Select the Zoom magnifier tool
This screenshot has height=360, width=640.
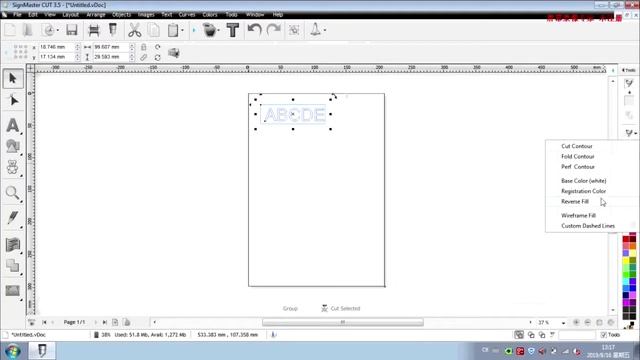(x=13, y=193)
